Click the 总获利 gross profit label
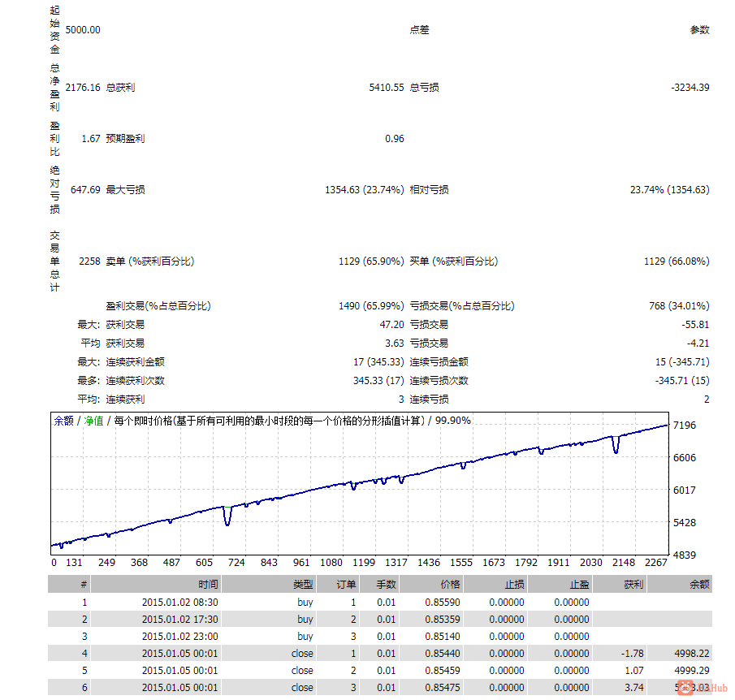The width and height of the screenshot is (735, 700). pos(120,88)
